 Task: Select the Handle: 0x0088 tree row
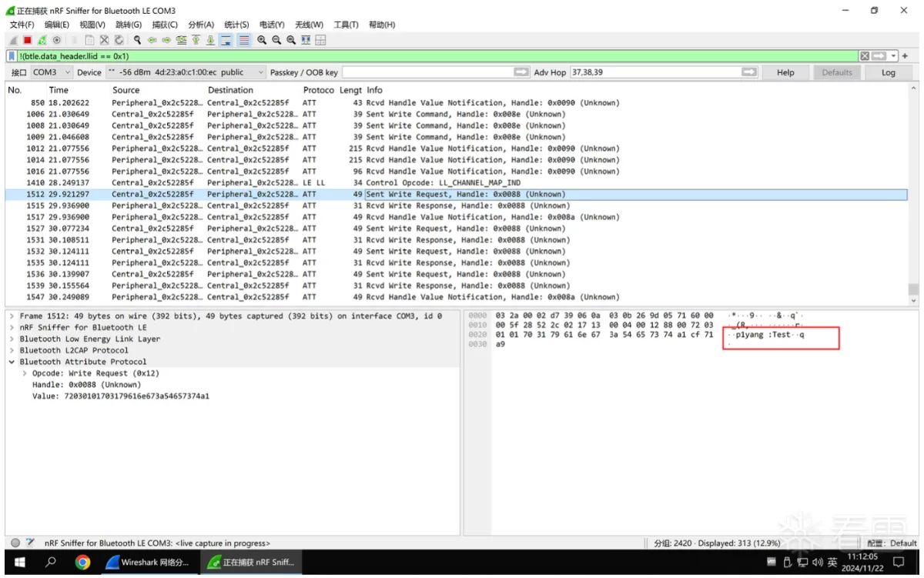[233, 385]
